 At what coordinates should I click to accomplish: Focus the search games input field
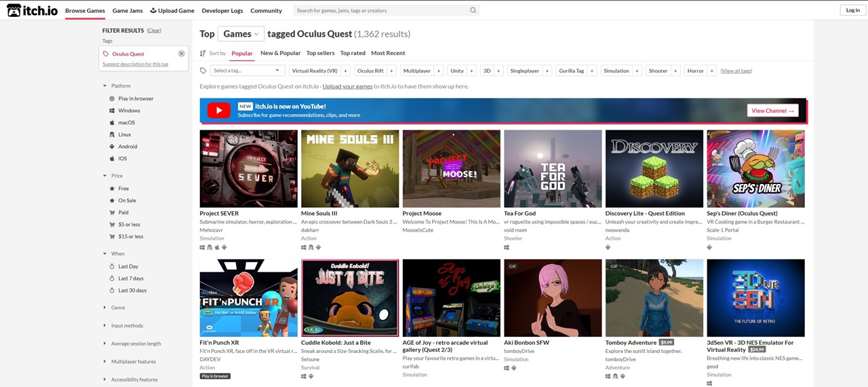click(x=381, y=10)
